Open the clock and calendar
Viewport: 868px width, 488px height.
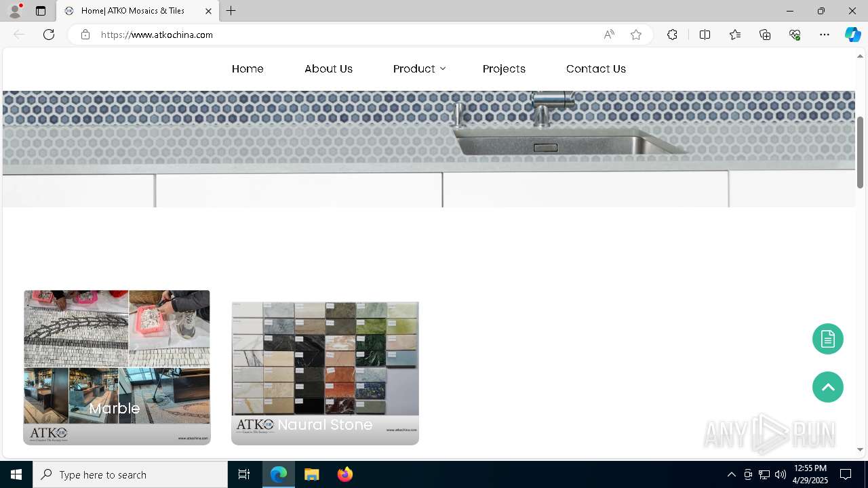pyautogui.click(x=810, y=474)
